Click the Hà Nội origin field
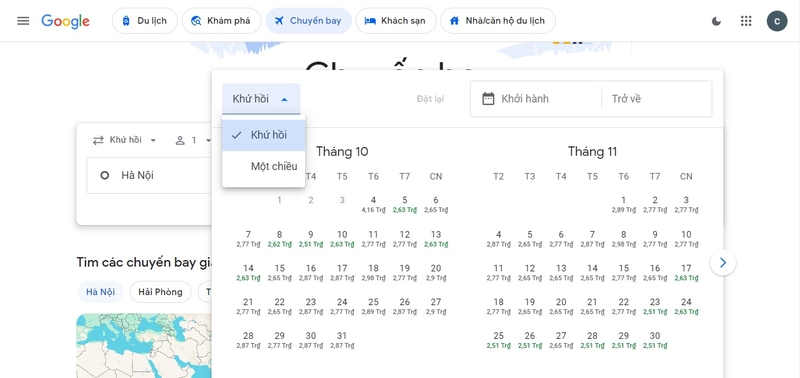The image size is (800, 378). click(x=149, y=175)
